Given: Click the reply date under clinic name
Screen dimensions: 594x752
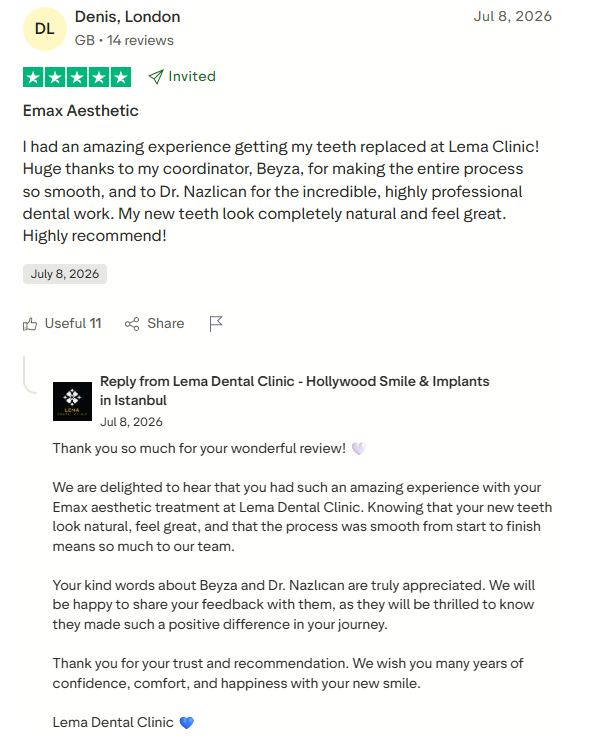Looking at the screenshot, I should coord(131,422).
